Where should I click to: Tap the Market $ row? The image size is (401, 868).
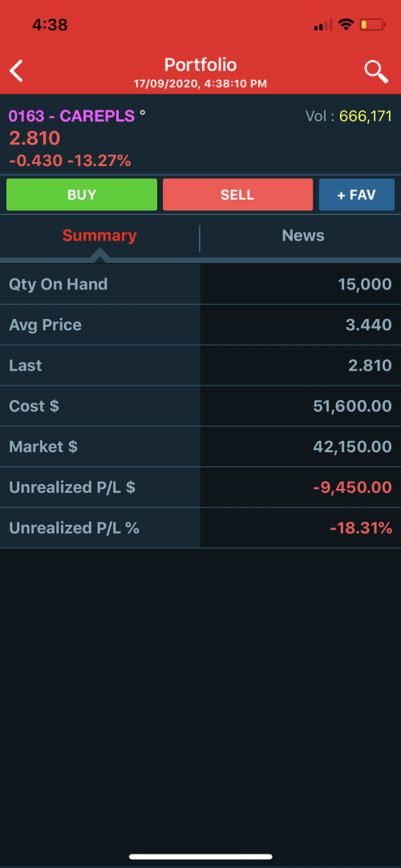click(x=200, y=446)
